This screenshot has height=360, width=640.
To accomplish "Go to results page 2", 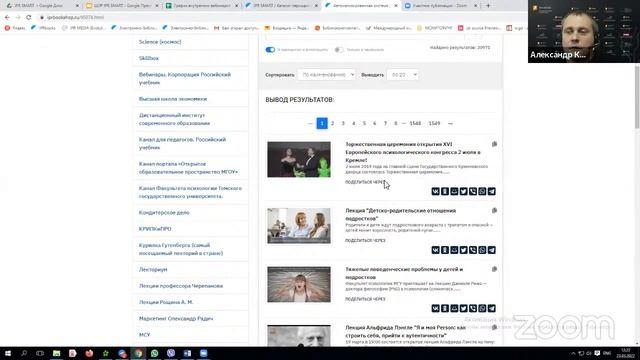I will (x=333, y=123).
